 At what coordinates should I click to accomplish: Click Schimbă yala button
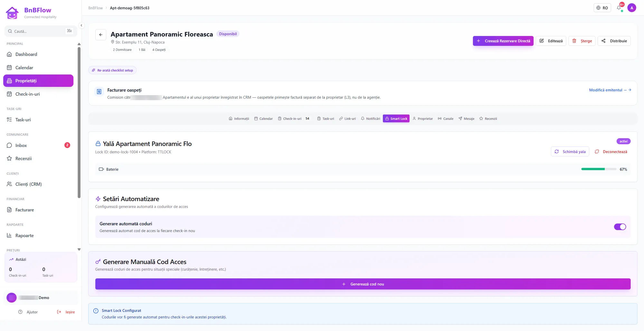(x=570, y=152)
